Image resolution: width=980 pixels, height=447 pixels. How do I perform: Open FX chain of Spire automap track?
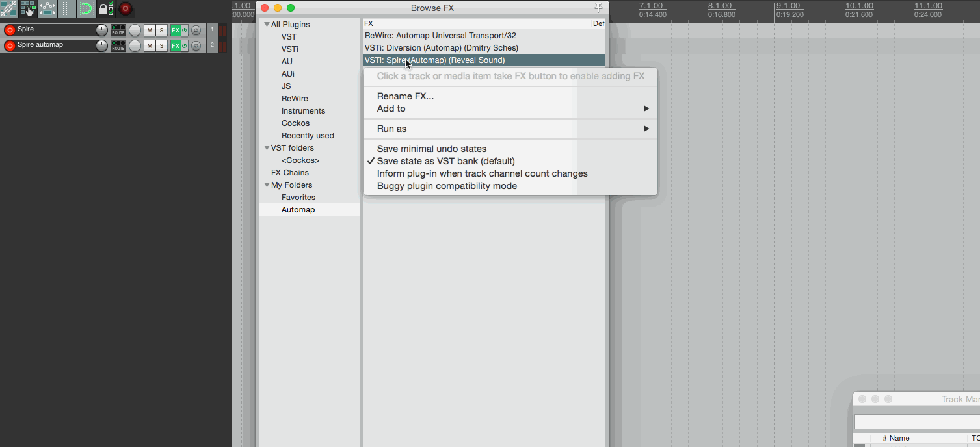click(176, 45)
